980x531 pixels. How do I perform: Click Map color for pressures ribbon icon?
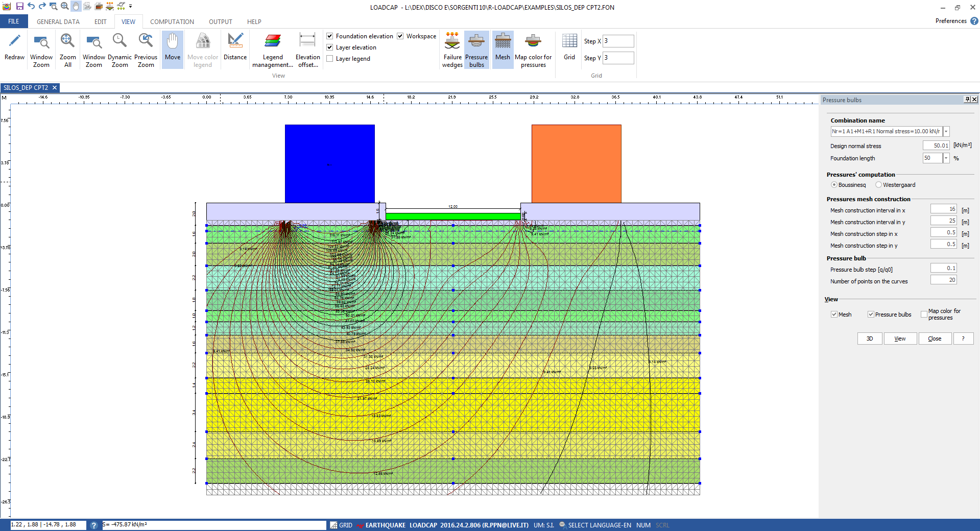coord(533,41)
